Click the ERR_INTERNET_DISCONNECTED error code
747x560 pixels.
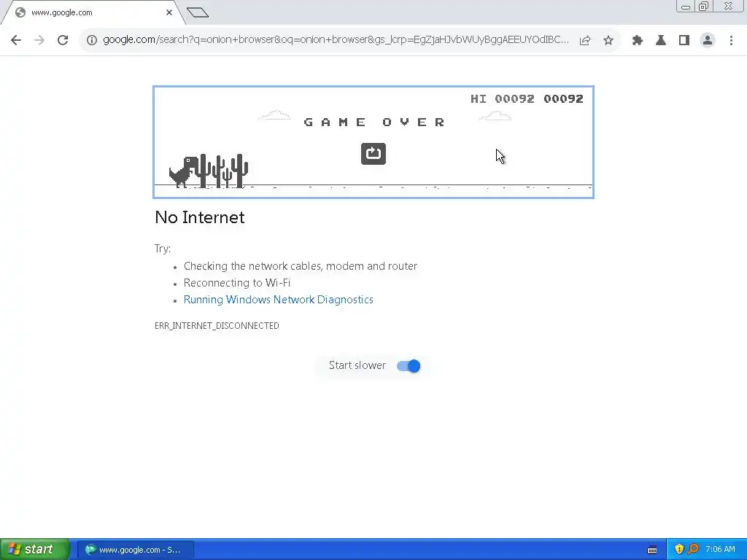click(217, 326)
